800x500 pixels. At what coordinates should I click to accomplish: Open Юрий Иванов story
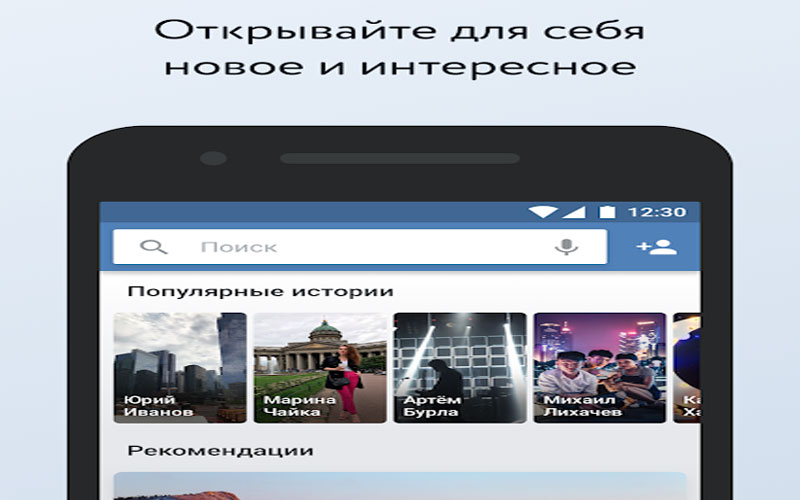tap(180, 368)
